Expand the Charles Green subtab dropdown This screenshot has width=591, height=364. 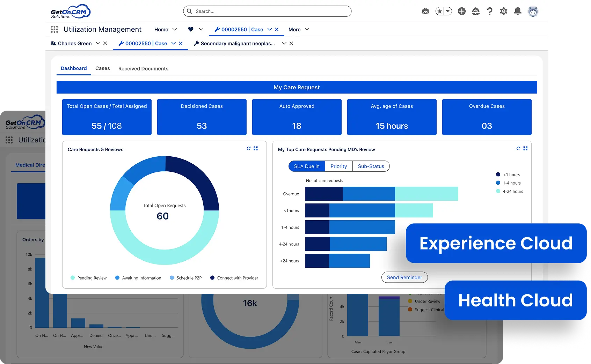click(x=97, y=43)
